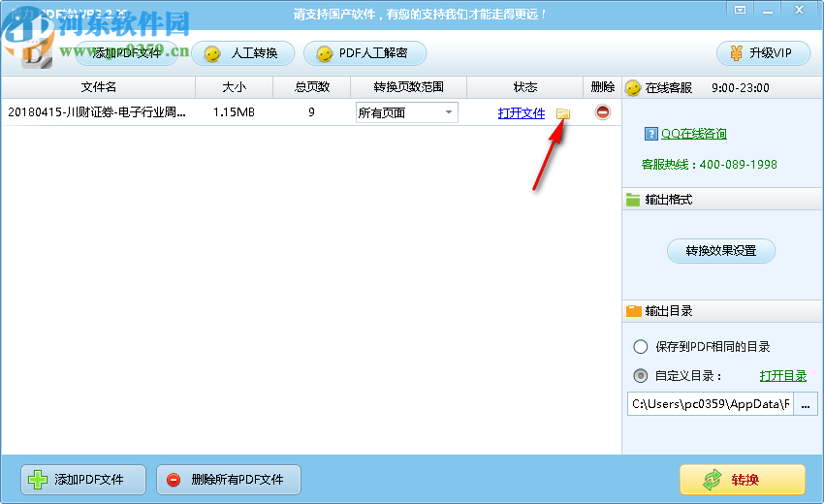Select the 20180415-川财证券 file row
824x504 pixels.
coord(311,111)
